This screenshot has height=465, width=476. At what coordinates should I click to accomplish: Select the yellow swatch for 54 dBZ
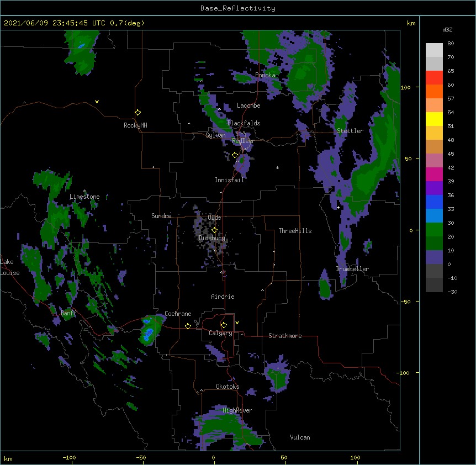[x=434, y=119]
